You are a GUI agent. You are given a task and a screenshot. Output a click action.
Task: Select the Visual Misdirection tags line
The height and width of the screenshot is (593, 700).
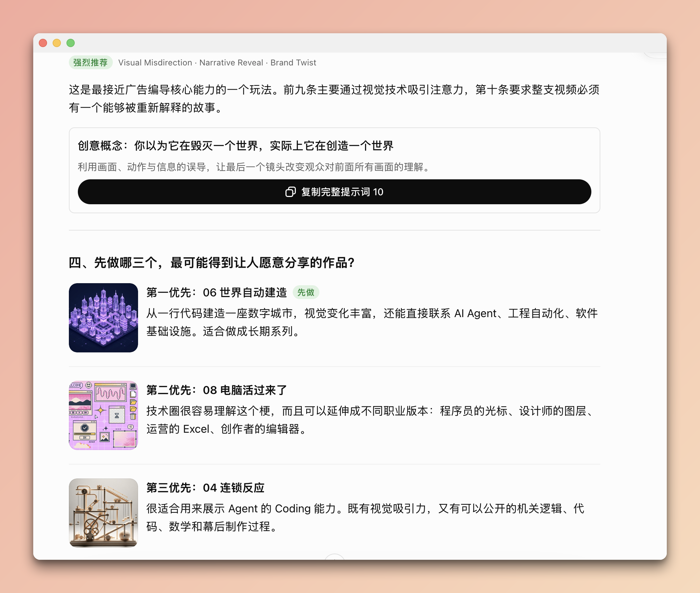click(x=217, y=63)
